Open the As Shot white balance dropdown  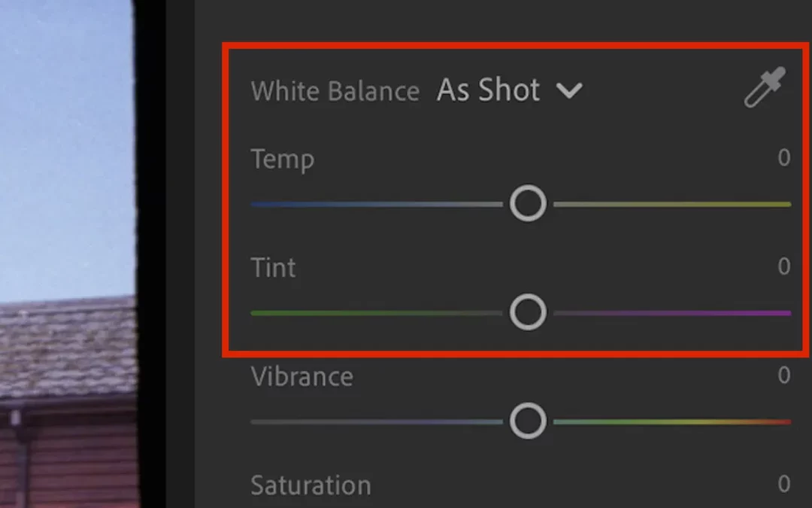(x=489, y=90)
